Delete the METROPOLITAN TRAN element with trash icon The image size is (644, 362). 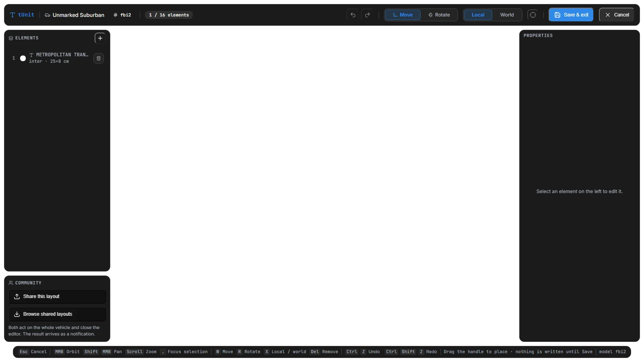tap(99, 58)
